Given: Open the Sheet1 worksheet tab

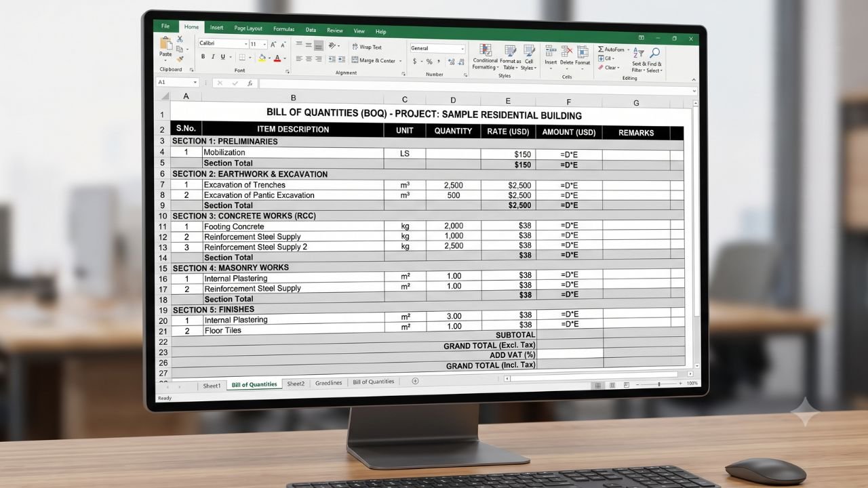Looking at the screenshot, I should pos(212,386).
